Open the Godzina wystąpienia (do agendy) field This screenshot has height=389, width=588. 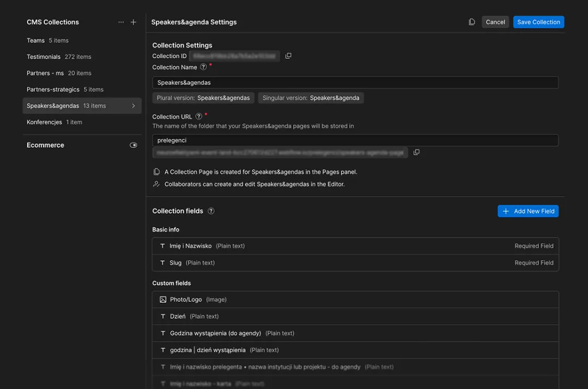pos(355,333)
